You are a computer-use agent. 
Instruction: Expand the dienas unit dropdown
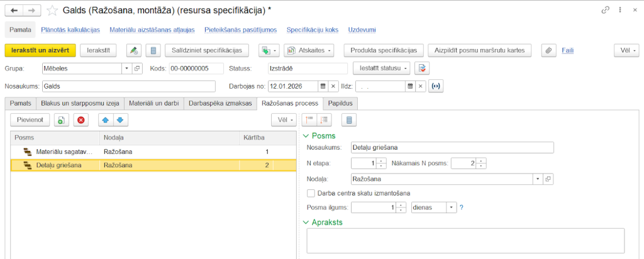(451, 207)
